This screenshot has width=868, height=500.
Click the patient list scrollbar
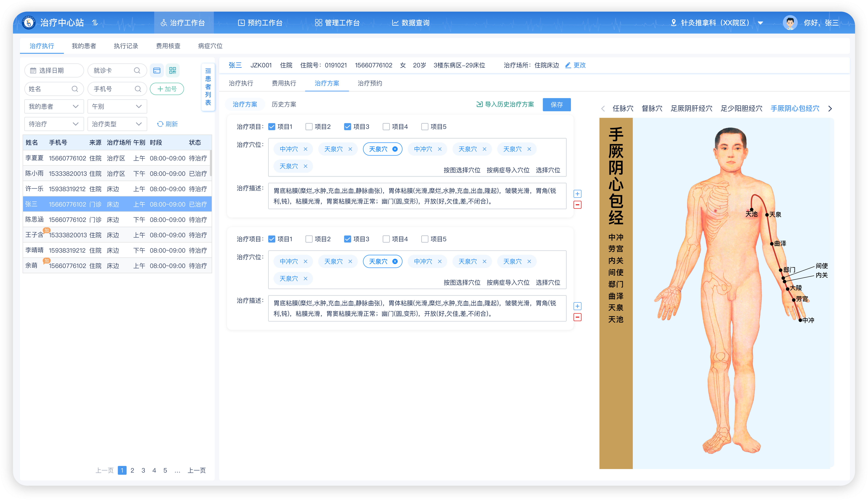pyautogui.click(x=211, y=163)
